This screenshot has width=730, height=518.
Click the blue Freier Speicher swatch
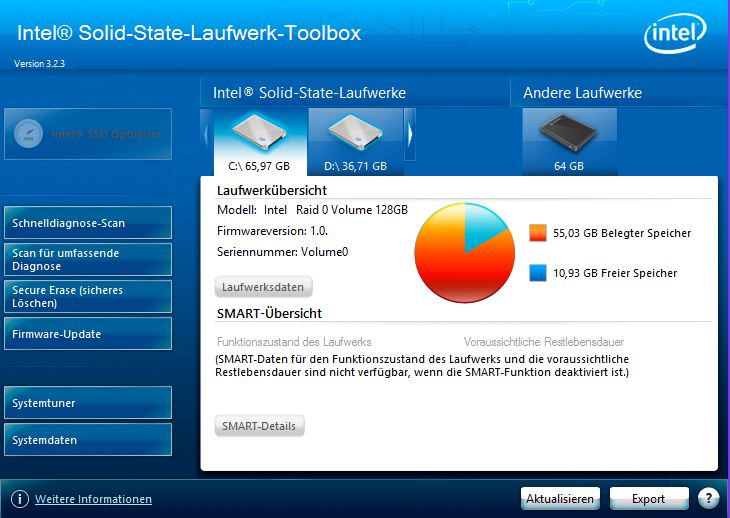click(x=538, y=273)
